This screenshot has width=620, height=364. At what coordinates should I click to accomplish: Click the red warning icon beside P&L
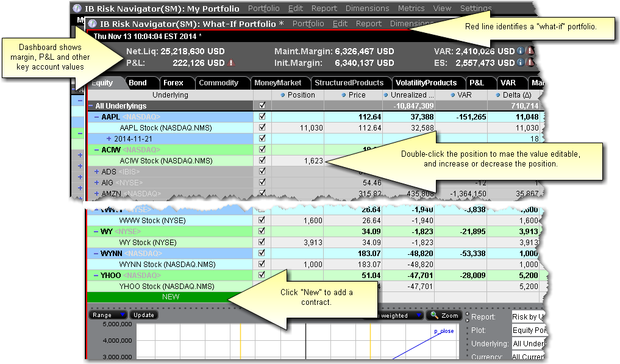pyautogui.click(x=231, y=63)
